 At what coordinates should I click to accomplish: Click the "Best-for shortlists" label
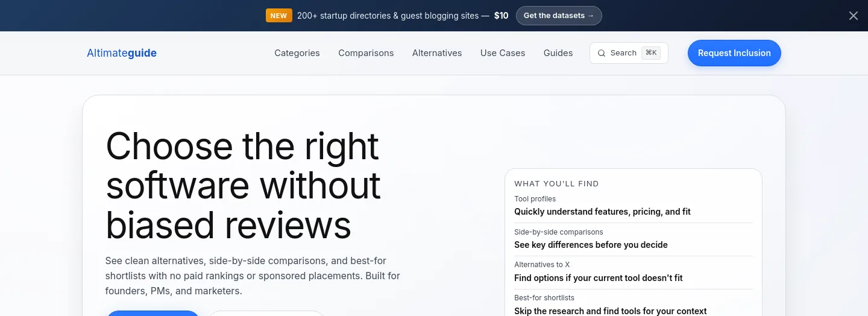tap(544, 298)
